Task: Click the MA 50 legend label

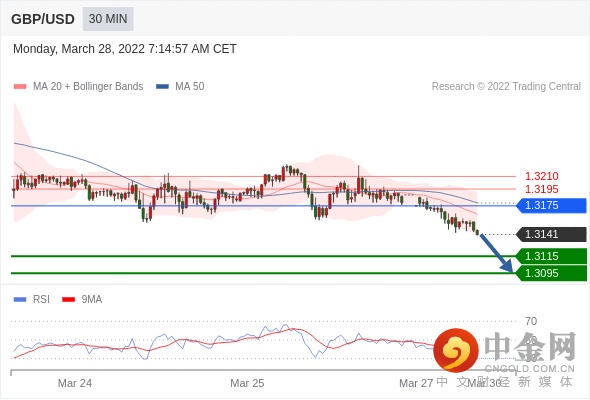Action: point(190,87)
